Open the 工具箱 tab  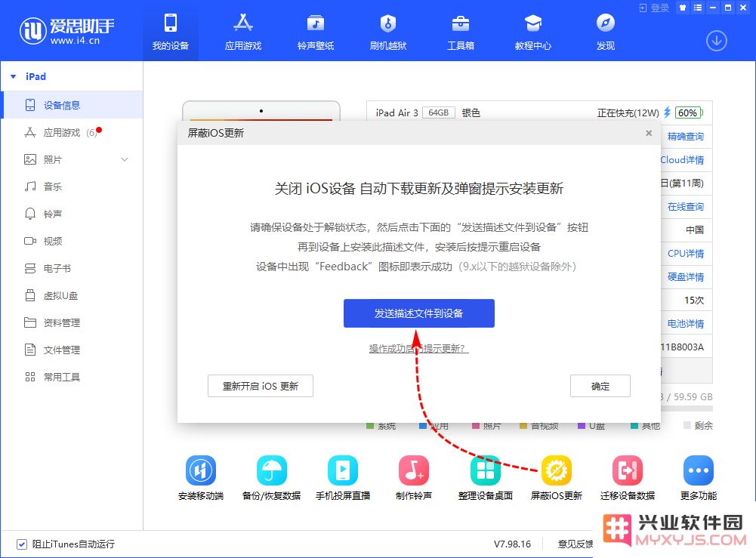[x=461, y=32]
